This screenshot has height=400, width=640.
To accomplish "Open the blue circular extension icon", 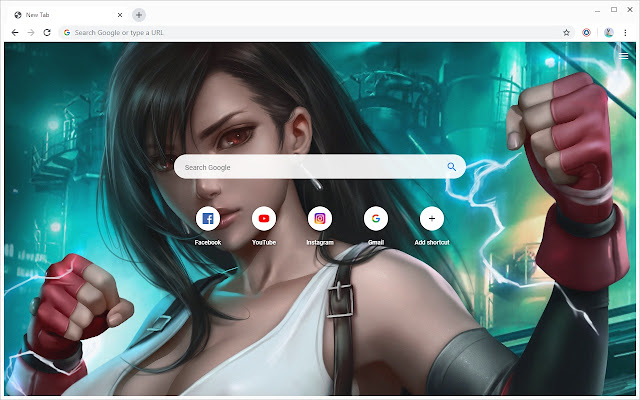I will [x=587, y=33].
